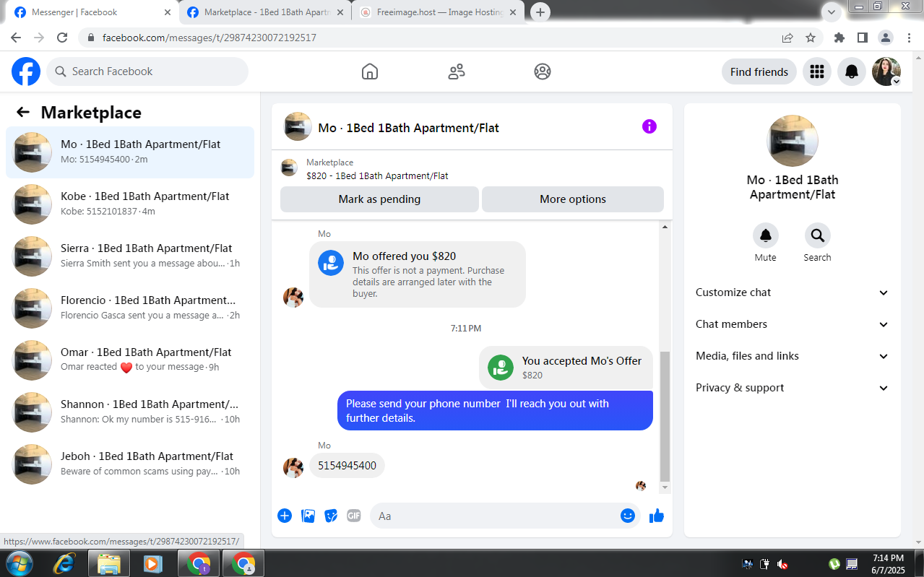Open Internet Explorer from taskbar
This screenshot has height=577, width=924.
[65, 563]
